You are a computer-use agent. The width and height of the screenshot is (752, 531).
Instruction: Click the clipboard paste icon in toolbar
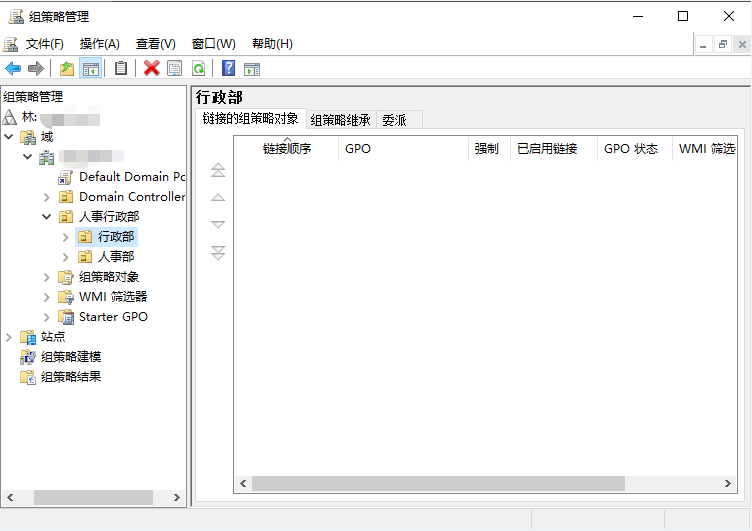121,69
